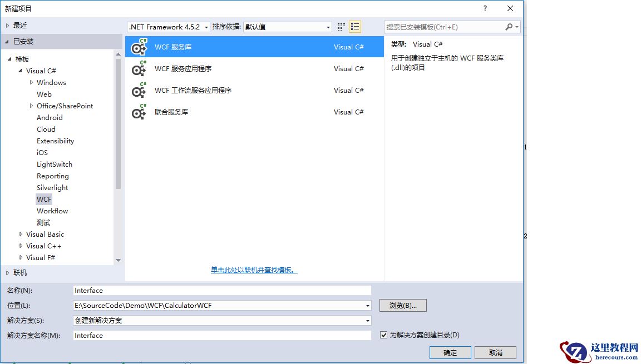Open the 解决方案 创建新解决方案 dropdown
This screenshot has height=364, width=641.
point(222,321)
